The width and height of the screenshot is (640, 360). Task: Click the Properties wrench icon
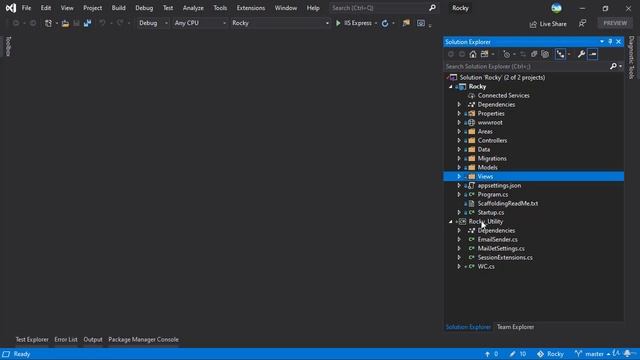click(x=581, y=54)
